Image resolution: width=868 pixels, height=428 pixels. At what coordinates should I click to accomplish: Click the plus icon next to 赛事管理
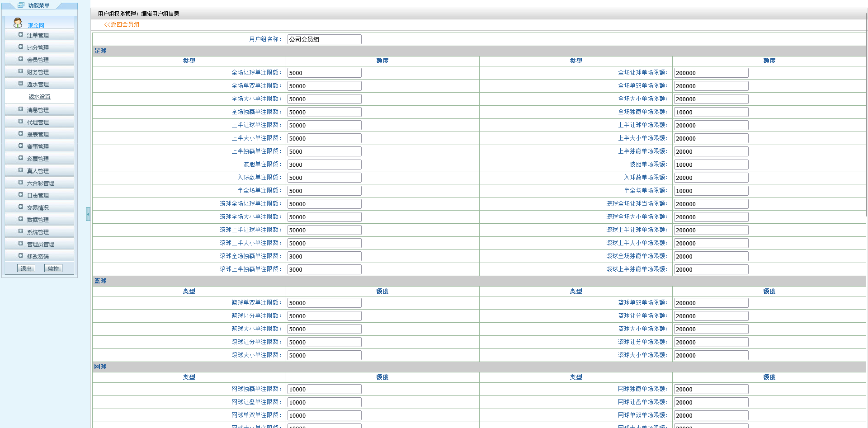(x=21, y=146)
